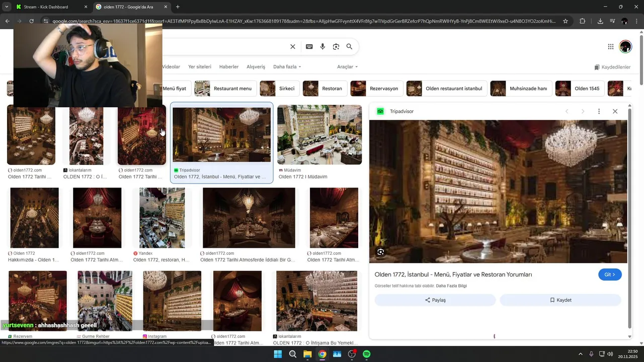Viewport: 644px width, 362px height.
Task: Open Hakkımızda - Olden 1772 result thumbnail
Action: tap(34, 218)
